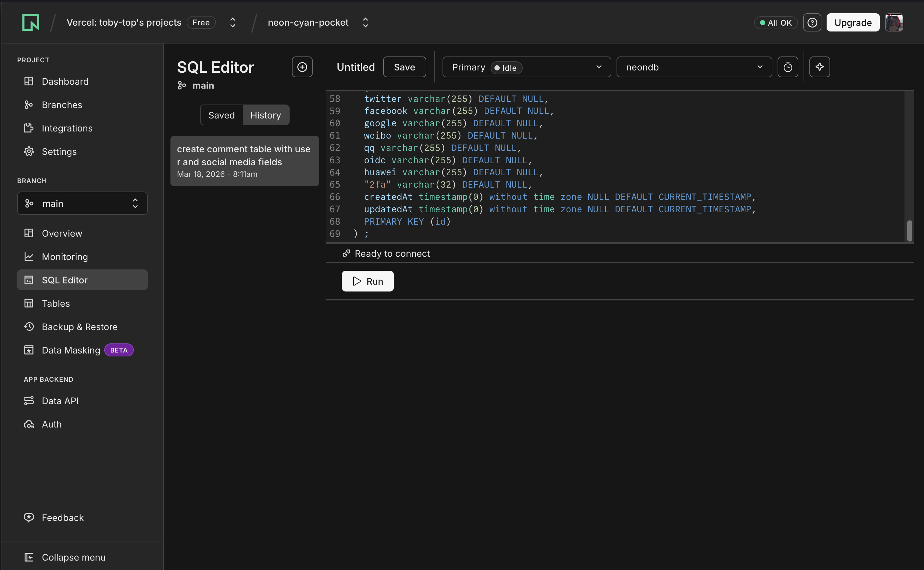Screen dimensions: 924x570
Task: Click the Neon logo icon
Action: [31, 22]
